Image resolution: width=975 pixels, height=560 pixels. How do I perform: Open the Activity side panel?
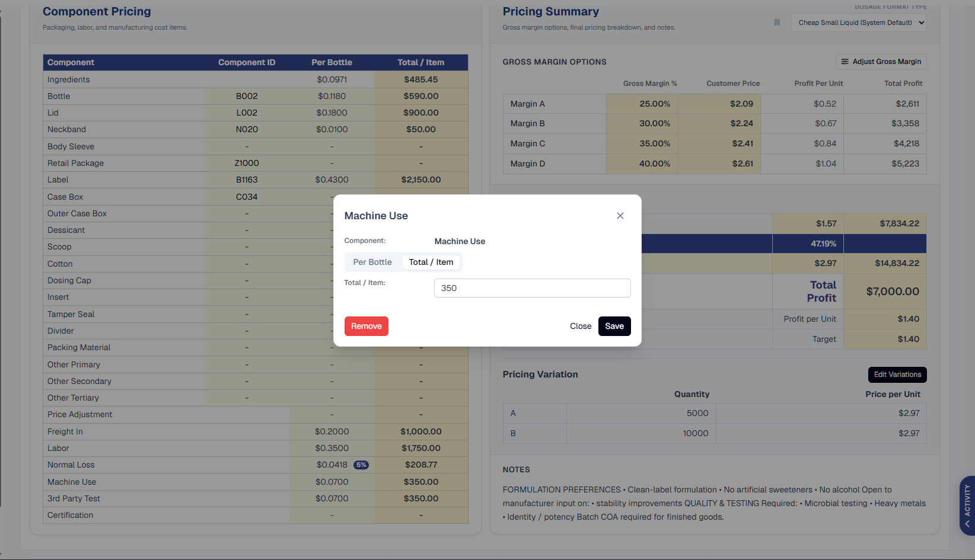pyautogui.click(x=967, y=505)
